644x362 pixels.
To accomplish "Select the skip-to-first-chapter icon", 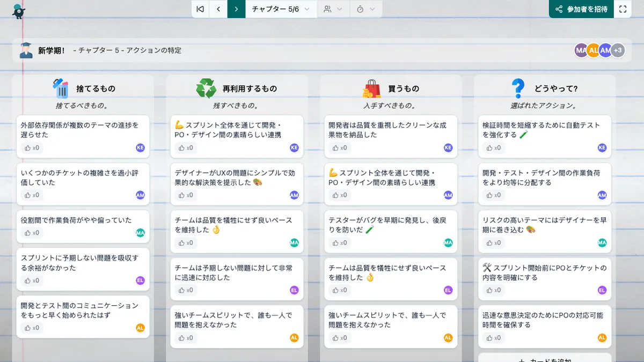I will point(200,9).
